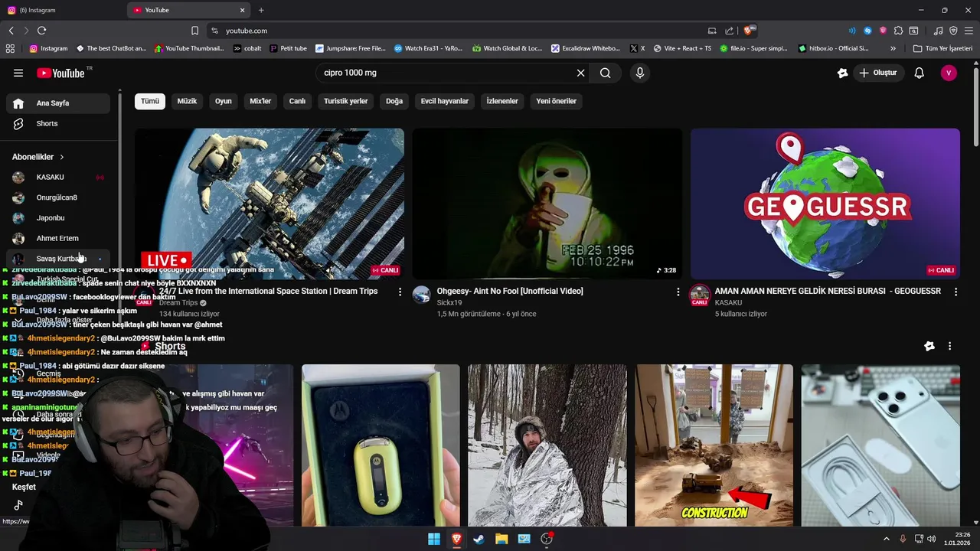This screenshot has width=980, height=551.
Task: Click the Oluştur create button
Action: point(878,73)
